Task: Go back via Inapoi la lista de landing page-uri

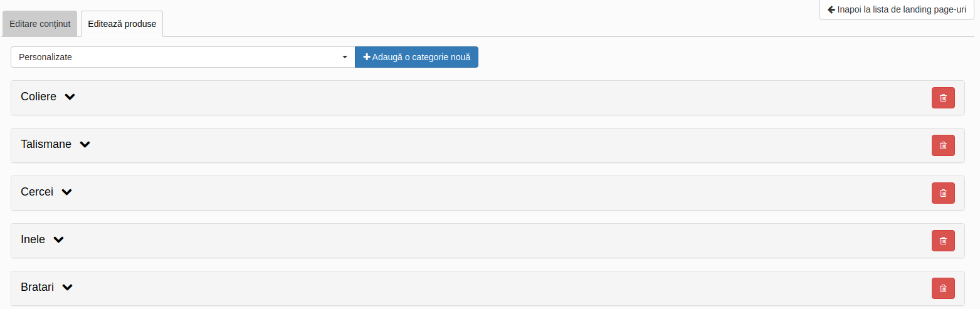Action: click(x=897, y=9)
